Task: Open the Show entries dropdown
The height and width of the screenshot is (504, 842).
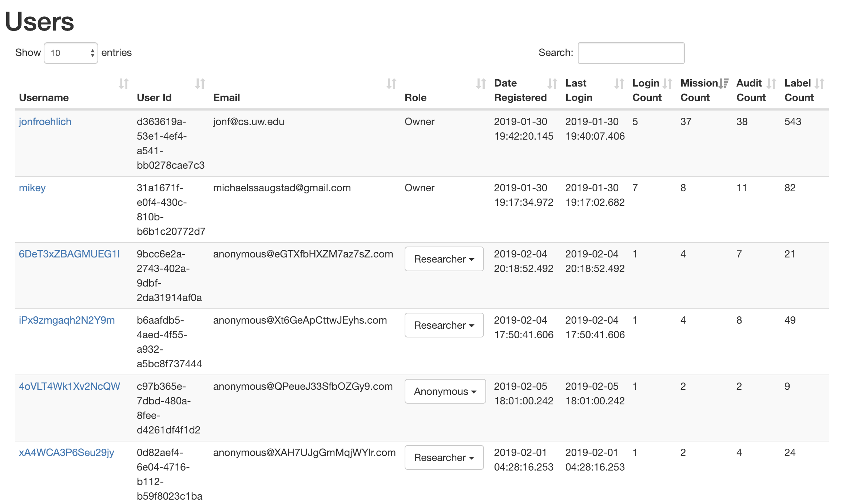Action: [71, 53]
